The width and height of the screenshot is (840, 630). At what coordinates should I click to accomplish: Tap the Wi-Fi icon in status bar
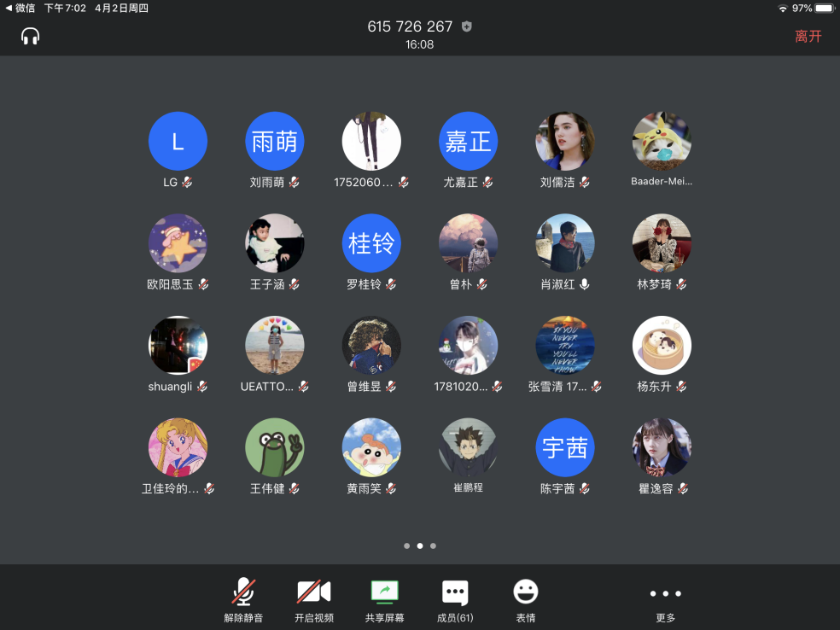tap(783, 8)
